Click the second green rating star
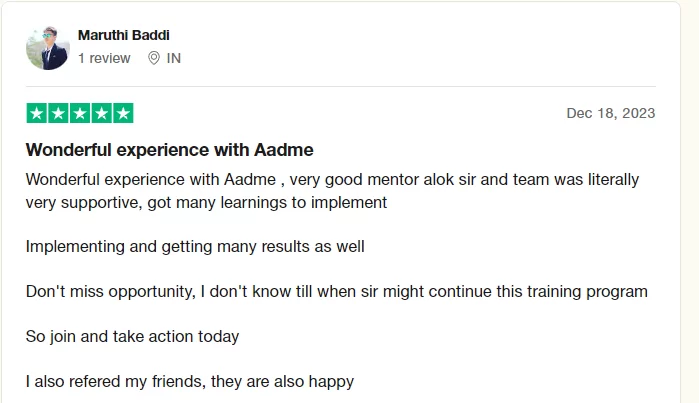This screenshot has width=699, height=403. 58,113
